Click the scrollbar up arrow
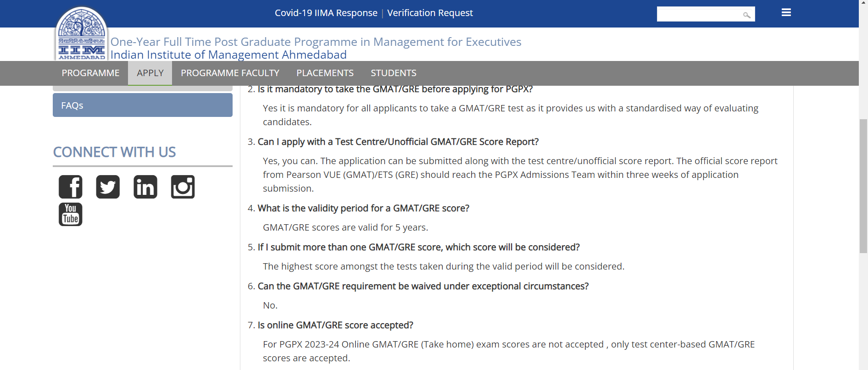Screen dimensions: 868x370 click(863, 3)
